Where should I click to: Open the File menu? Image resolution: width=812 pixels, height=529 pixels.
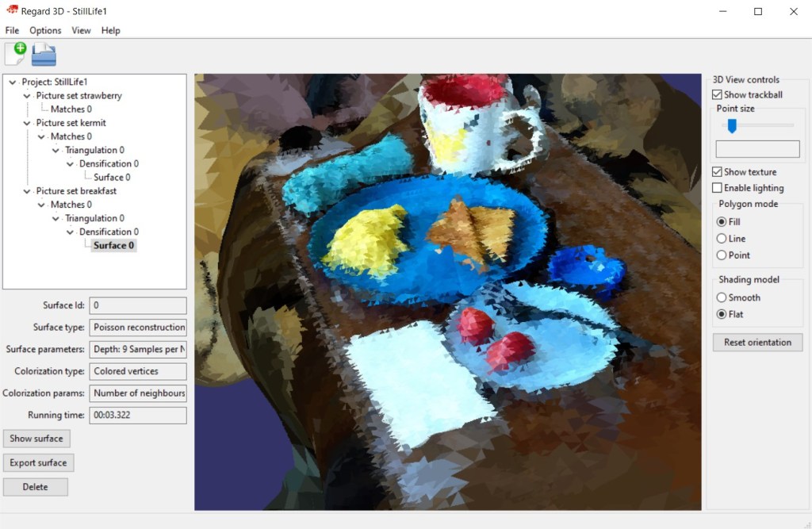pyautogui.click(x=12, y=30)
